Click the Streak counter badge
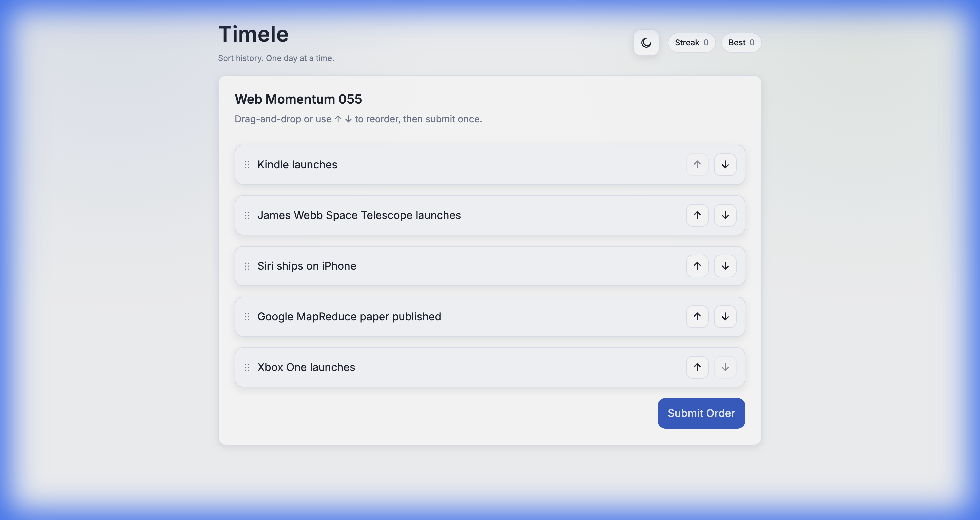 pyautogui.click(x=691, y=43)
